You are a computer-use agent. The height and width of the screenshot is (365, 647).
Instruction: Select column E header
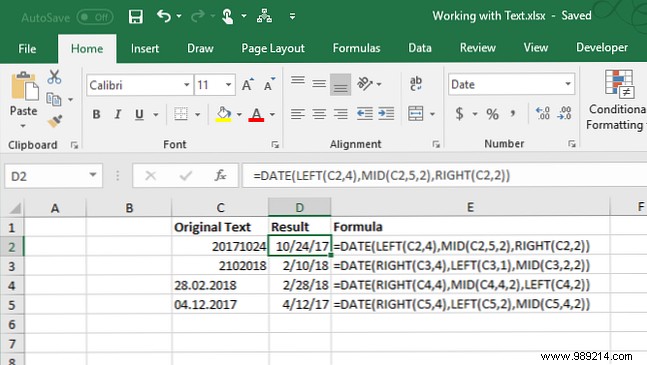coord(470,207)
